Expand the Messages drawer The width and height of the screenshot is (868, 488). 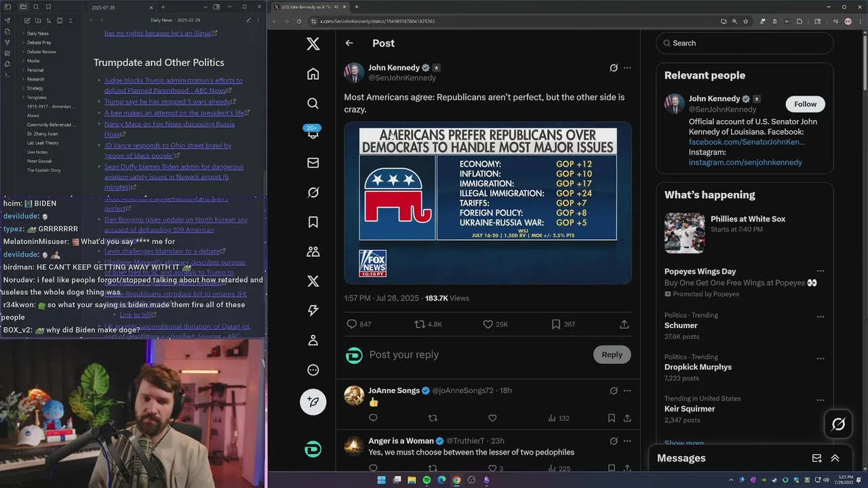[835, 458]
